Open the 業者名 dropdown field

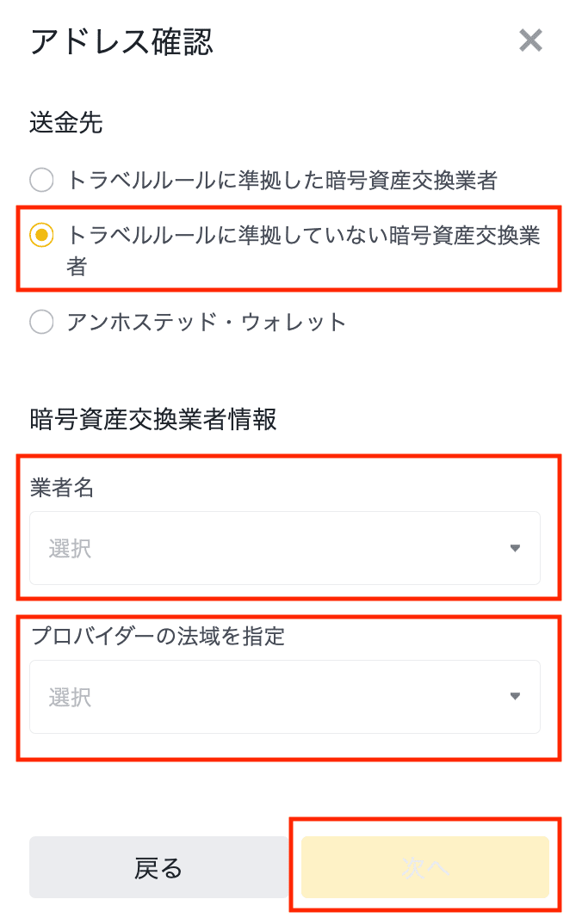284,548
